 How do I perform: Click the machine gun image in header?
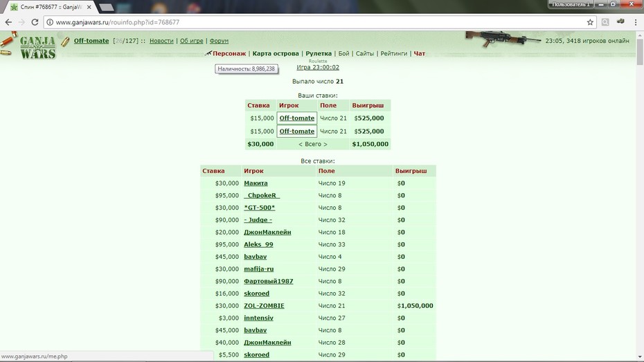coord(503,39)
